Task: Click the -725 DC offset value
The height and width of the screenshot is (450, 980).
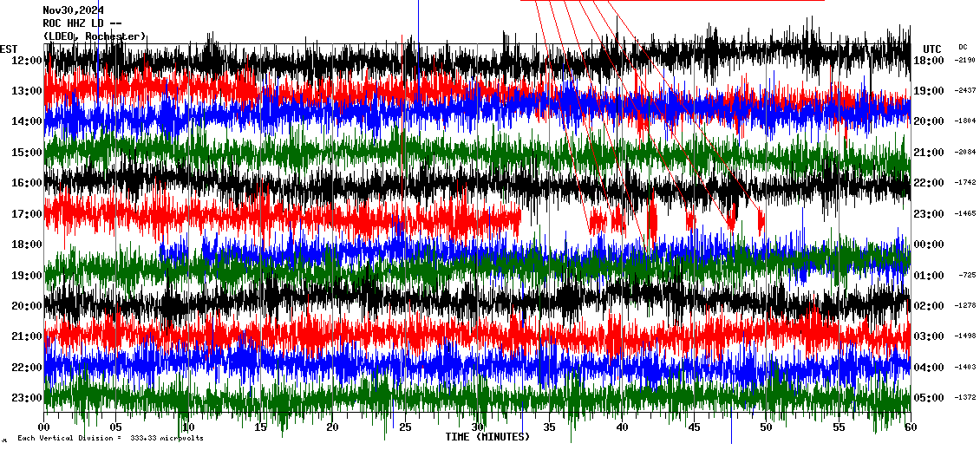Action: point(968,275)
